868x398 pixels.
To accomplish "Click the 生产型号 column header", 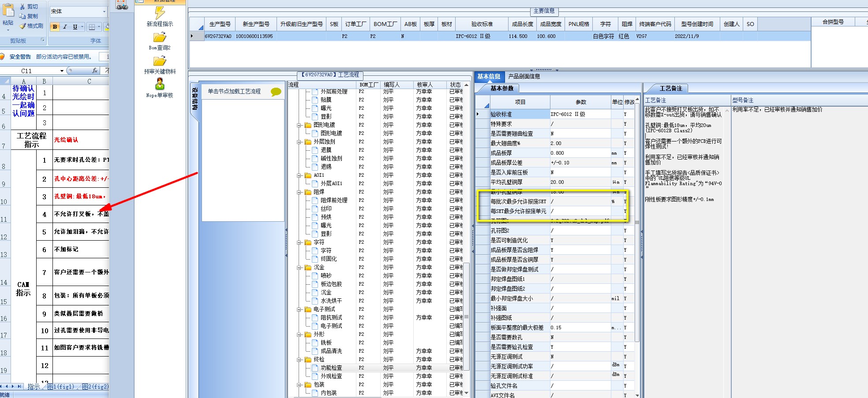I will pyautogui.click(x=220, y=24).
